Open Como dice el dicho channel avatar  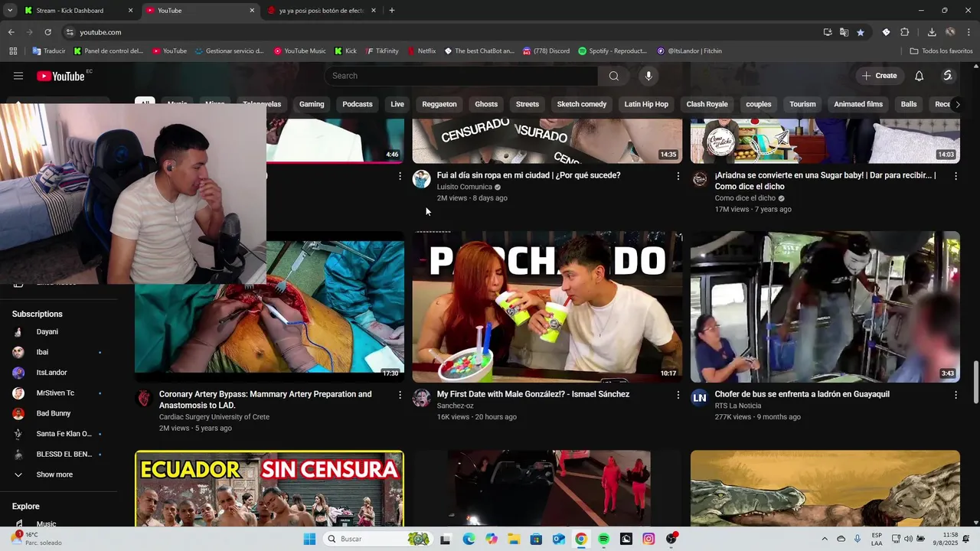[699, 179]
